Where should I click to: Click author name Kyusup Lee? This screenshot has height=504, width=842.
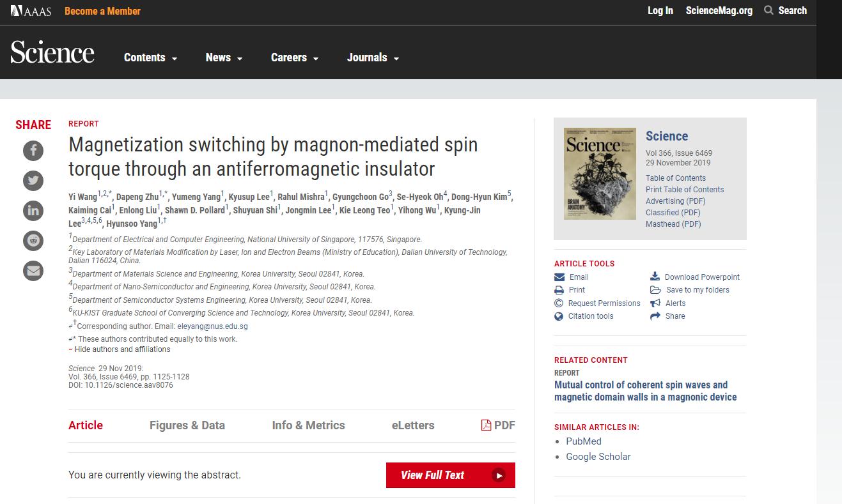pyautogui.click(x=249, y=197)
